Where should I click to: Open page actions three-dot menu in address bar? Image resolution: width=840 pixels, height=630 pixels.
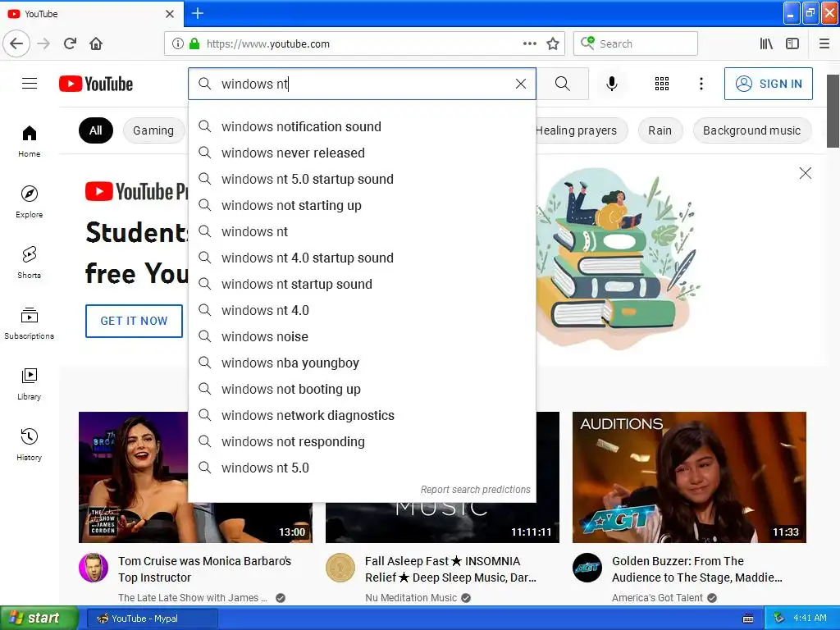(530, 43)
